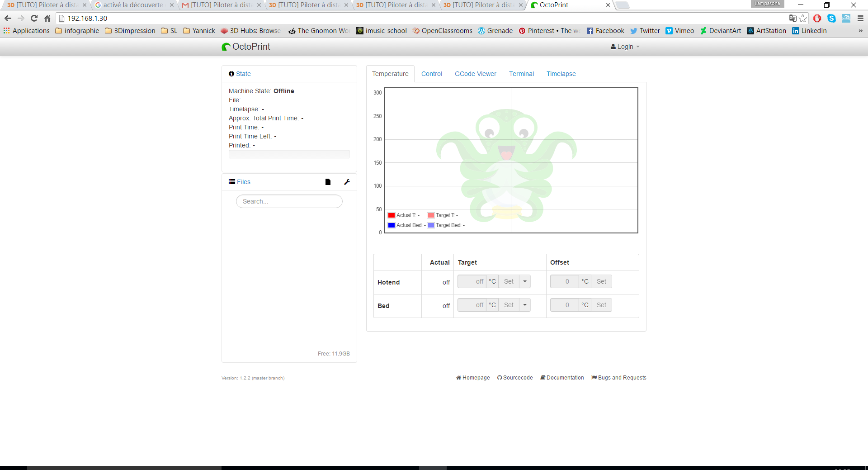Open the Yannick bookmarks folder
Image resolution: width=868 pixels, height=470 pixels.
coord(199,31)
